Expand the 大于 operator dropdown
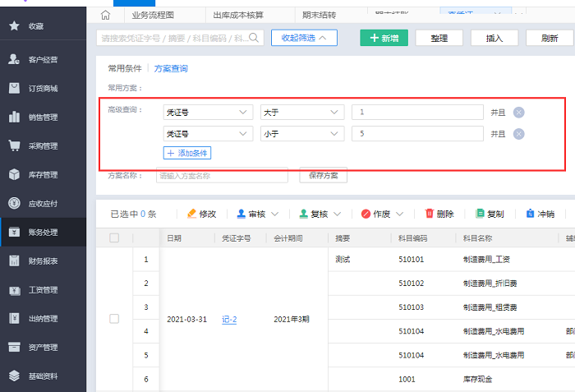This screenshot has height=392, width=575. tap(301, 113)
